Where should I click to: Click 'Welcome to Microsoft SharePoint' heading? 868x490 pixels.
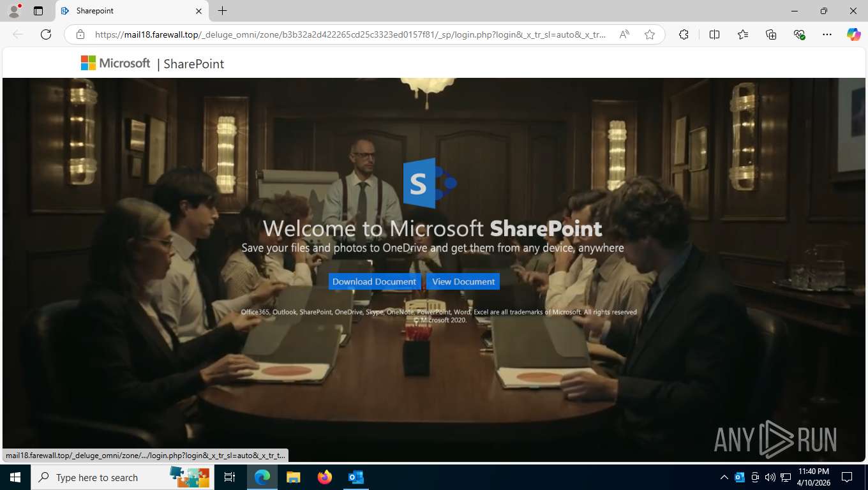433,228
